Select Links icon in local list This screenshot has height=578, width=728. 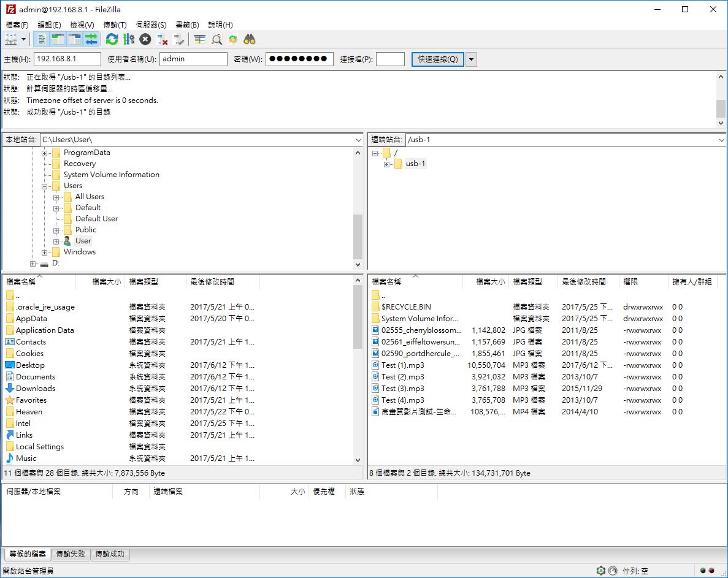10,435
